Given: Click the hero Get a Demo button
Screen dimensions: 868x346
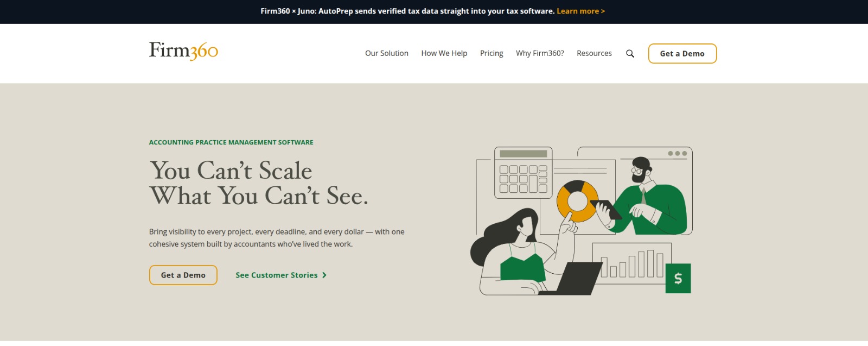Looking at the screenshot, I should tap(183, 275).
